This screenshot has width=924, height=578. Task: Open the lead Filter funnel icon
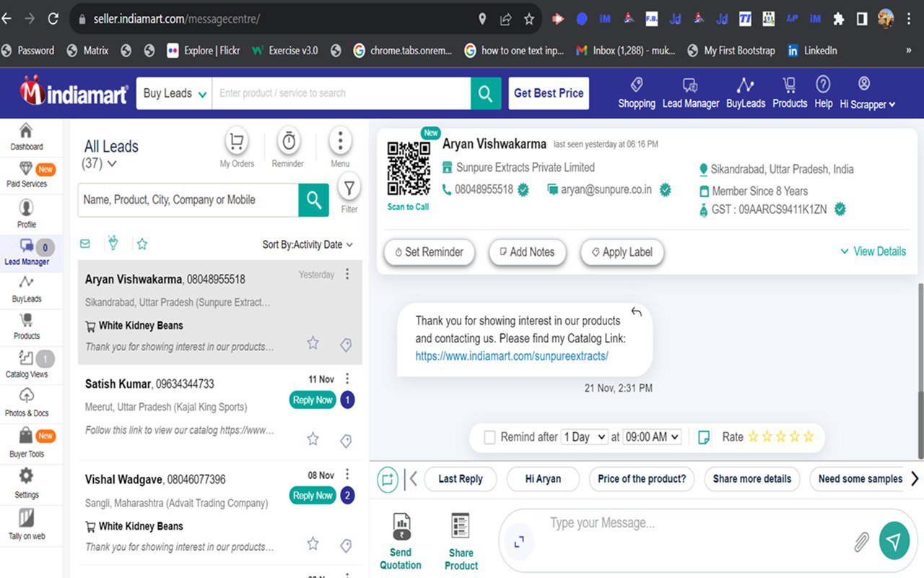pyautogui.click(x=349, y=189)
